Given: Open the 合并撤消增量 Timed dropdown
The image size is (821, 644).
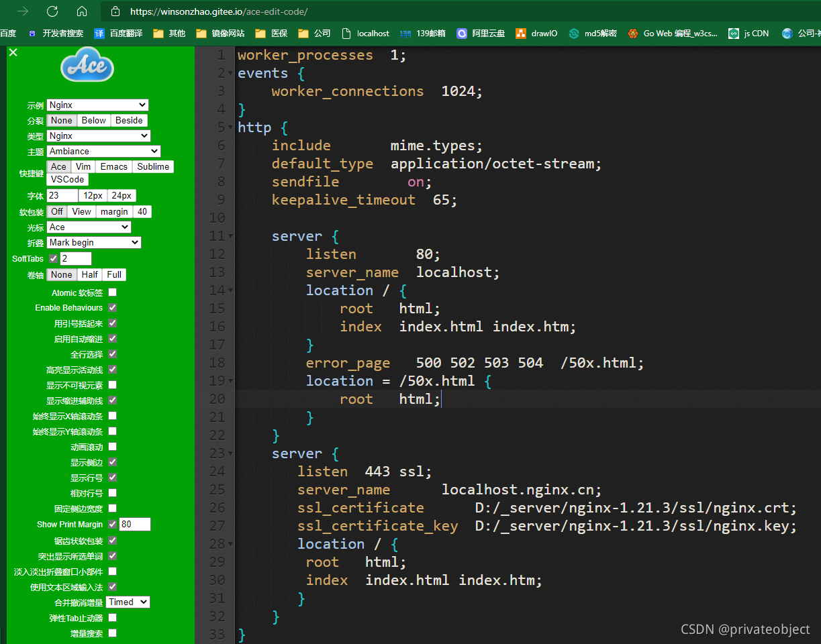Looking at the screenshot, I should coord(128,602).
